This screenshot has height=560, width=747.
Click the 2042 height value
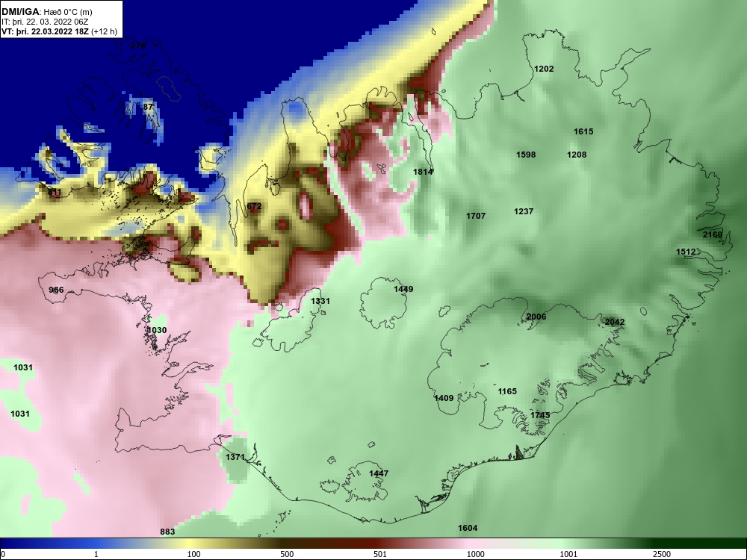pos(615,322)
